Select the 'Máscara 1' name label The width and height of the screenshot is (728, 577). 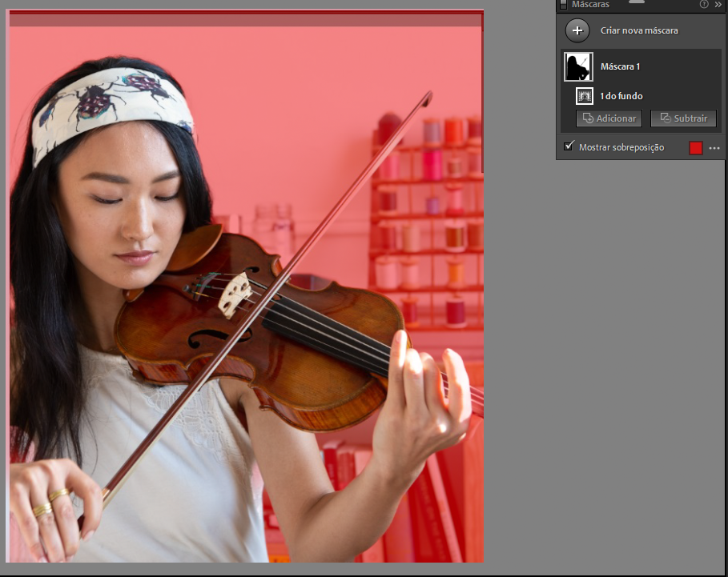pyautogui.click(x=621, y=66)
